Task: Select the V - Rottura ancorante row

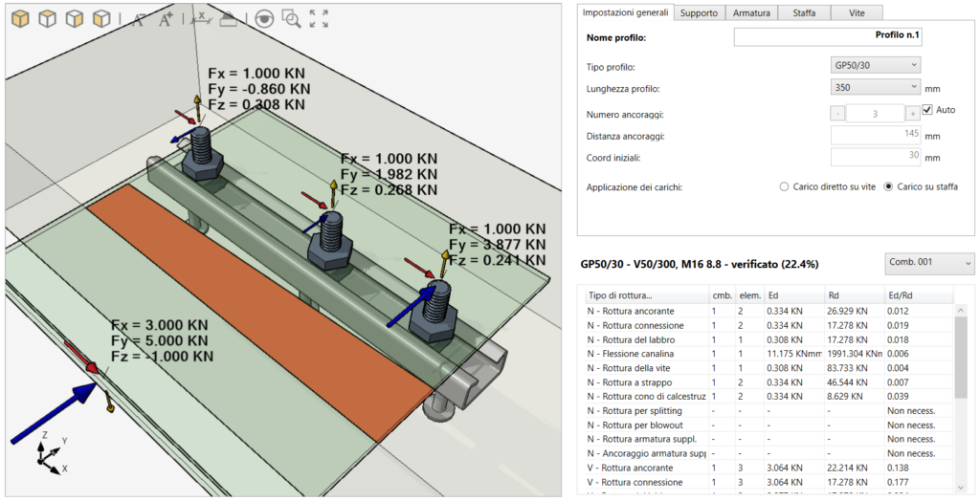Action: [x=768, y=468]
